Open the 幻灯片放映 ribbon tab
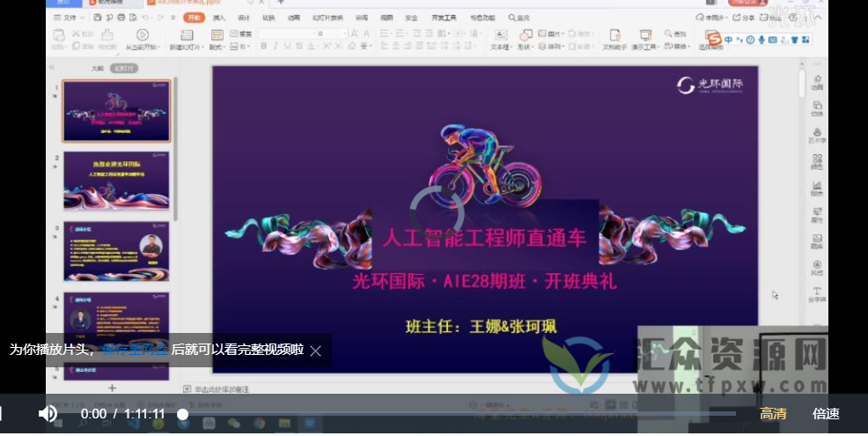Viewport: 868px width, 436px height. tap(327, 18)
